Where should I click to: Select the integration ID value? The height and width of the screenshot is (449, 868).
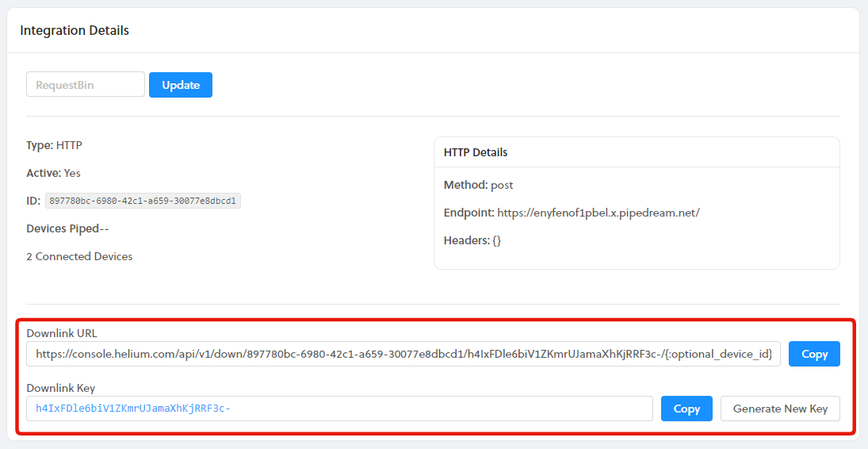coord(143,201)
